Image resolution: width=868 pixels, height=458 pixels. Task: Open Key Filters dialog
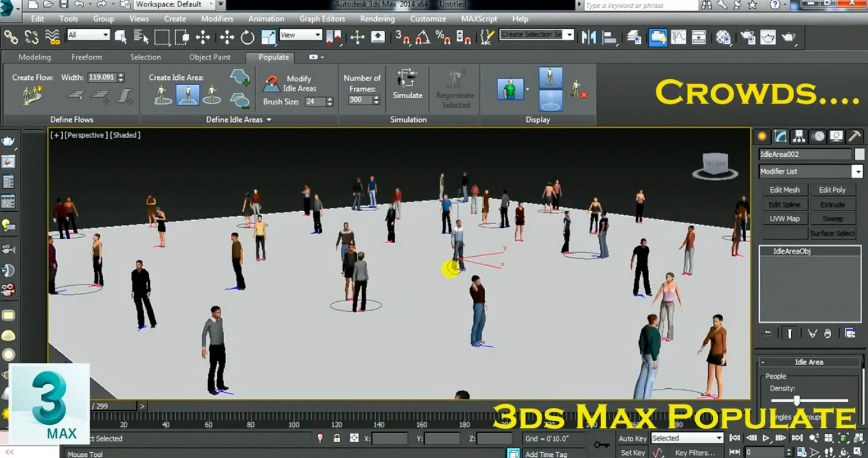coord(695,453)
